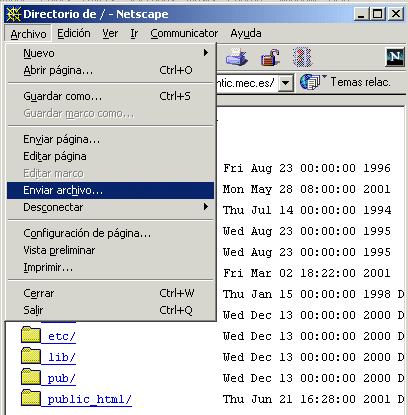The height and width of the screenshot is (415, 408).
Task: Open the public_html/ directory link
Action: coord(89,399)
